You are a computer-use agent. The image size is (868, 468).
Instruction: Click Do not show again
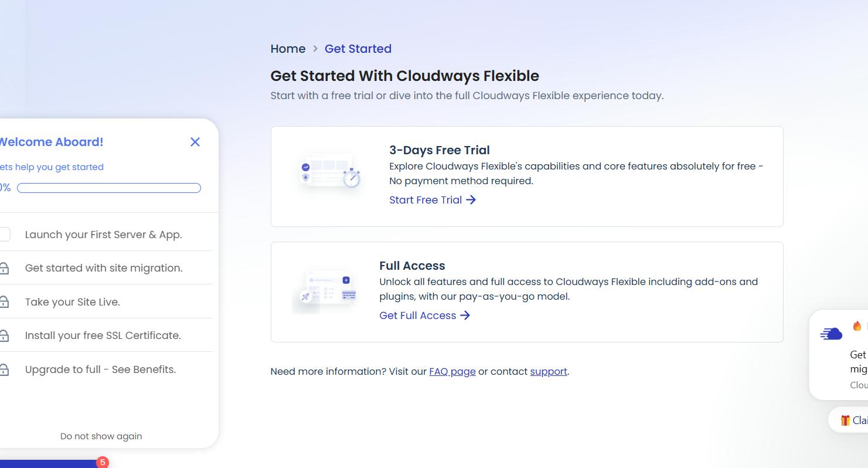[x=101, y=436]
